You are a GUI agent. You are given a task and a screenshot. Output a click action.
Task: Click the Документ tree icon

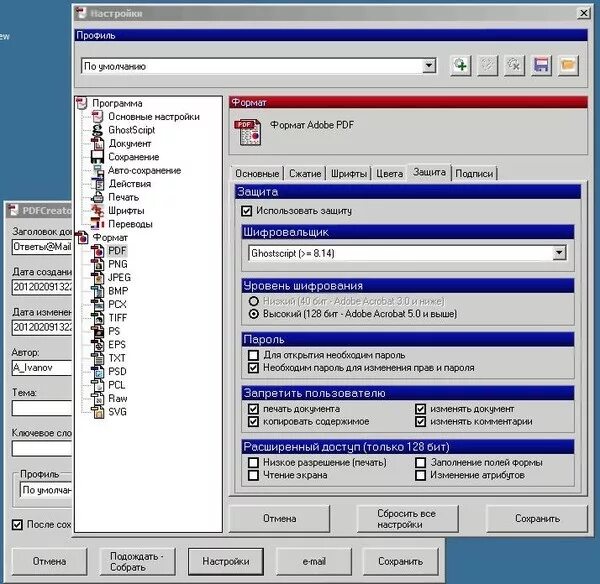[x=98, y=144]
